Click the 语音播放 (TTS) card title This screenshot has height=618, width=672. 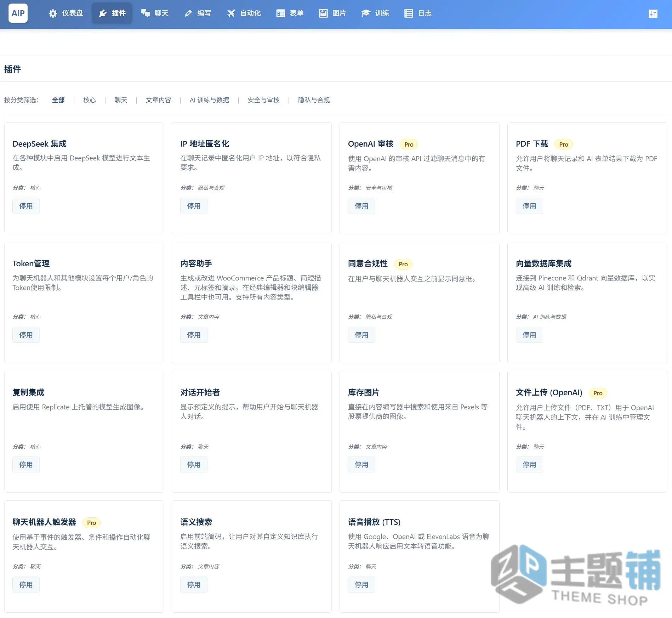(x=374, y=522)
